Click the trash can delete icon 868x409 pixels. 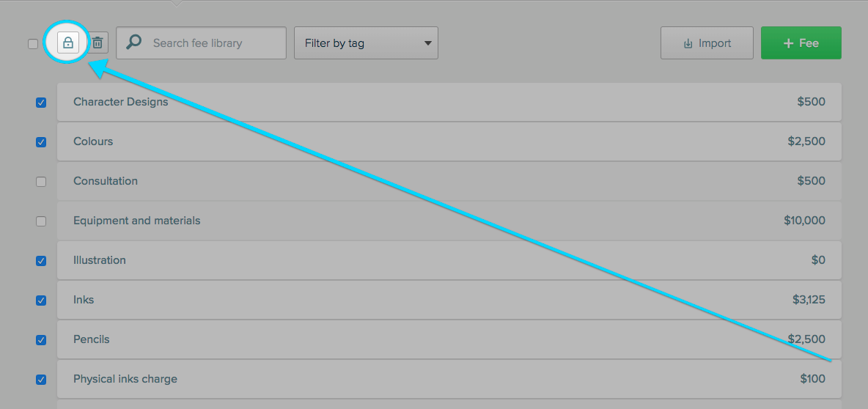click(98, 43)
